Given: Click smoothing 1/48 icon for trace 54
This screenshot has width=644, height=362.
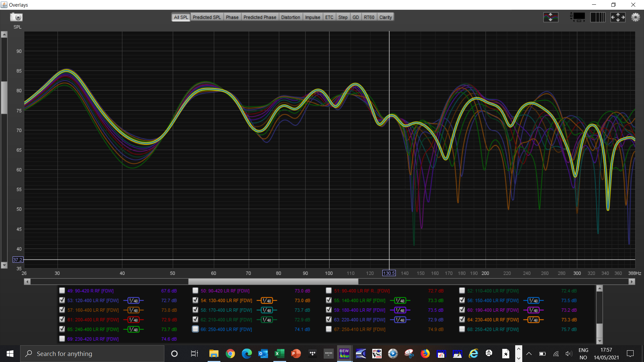Looking at the screenshot, I should (x=267, y=301).
